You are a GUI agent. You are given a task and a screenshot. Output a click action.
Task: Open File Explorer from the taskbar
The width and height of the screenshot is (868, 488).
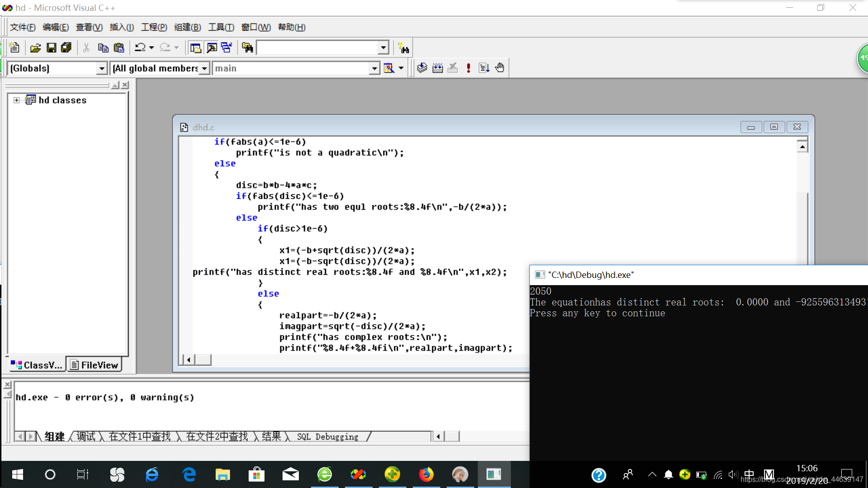(x=223, y=474)
